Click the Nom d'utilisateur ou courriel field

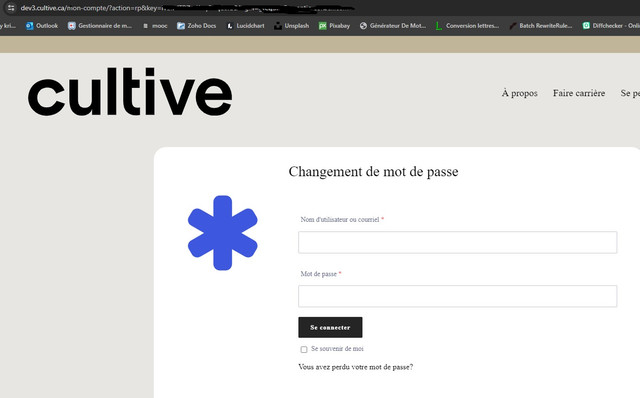click(458, 242)
